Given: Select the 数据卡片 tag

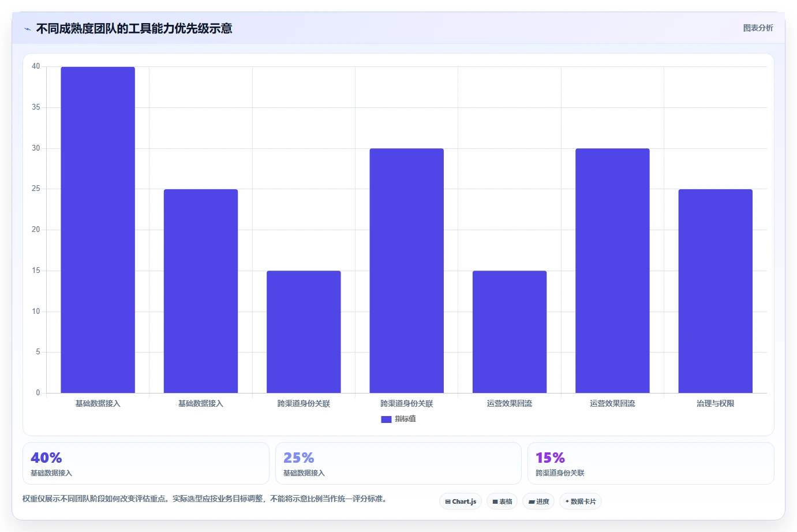Looking at the screenshot, I should (x=581, y=501).
